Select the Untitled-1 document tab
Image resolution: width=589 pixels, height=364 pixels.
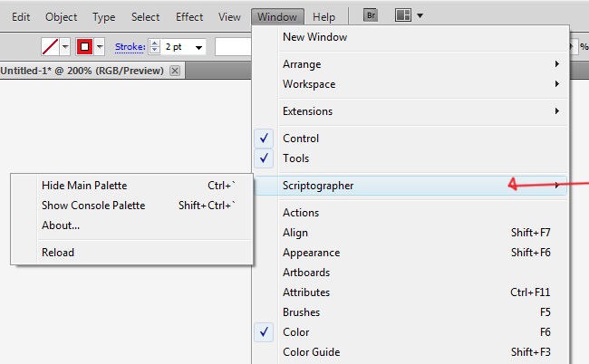point(82,71)
